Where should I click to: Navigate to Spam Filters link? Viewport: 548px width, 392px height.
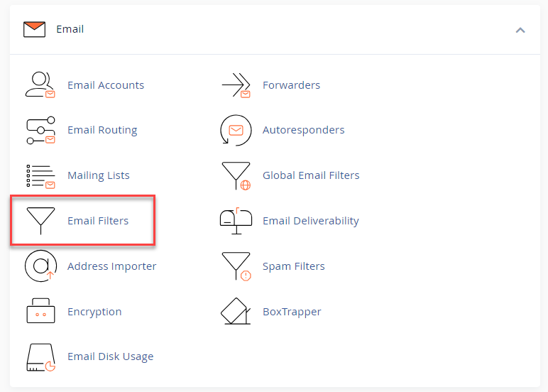pos(293,266)
